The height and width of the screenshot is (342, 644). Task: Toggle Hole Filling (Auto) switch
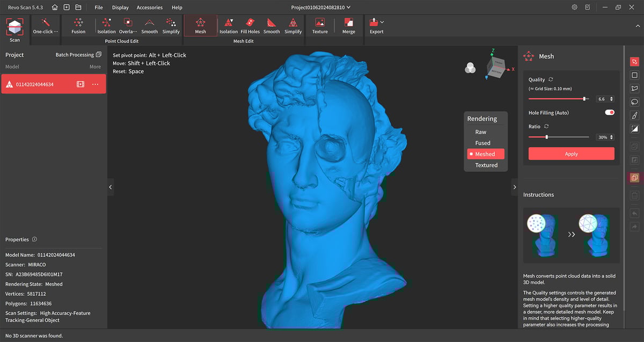point(610,113)
